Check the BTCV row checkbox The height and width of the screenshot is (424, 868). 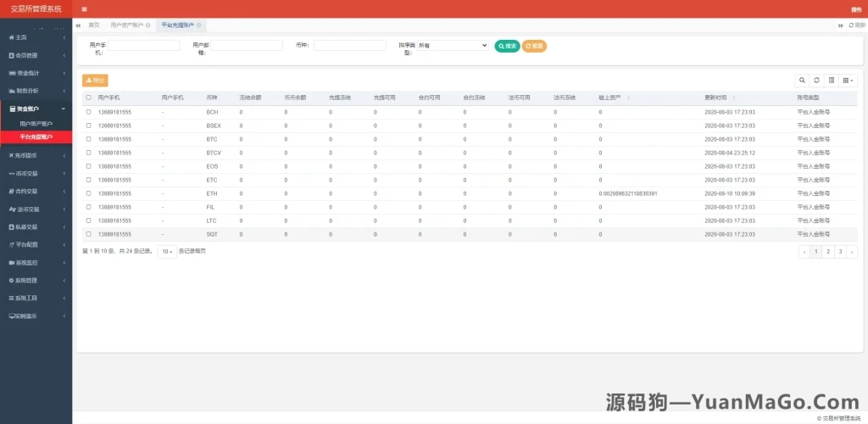pyautogui.click(x=88, y=153)
